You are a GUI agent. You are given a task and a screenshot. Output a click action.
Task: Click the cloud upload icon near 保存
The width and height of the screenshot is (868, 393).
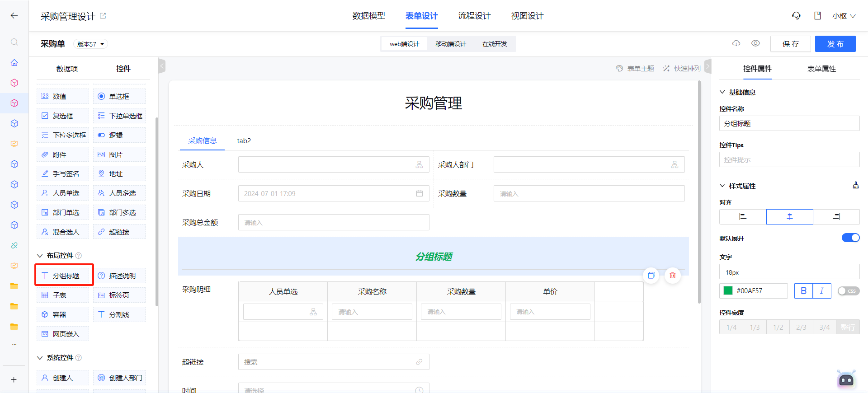coord(736,43)
